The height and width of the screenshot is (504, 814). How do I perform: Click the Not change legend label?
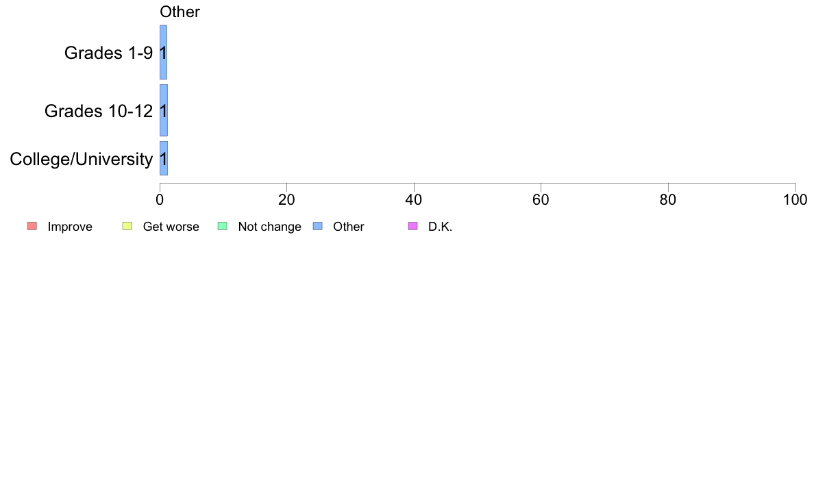pos(269,227)
